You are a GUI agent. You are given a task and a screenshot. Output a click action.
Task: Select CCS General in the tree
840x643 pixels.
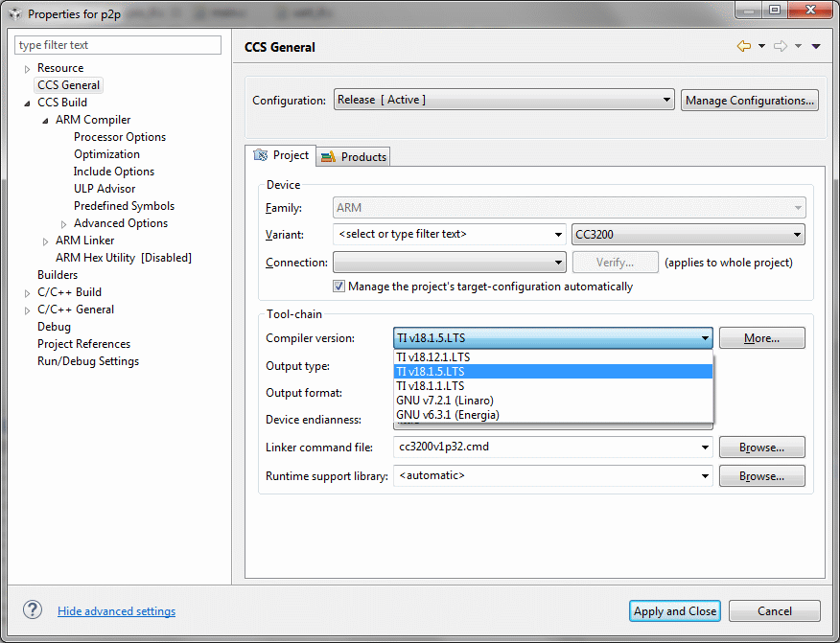pyautogui.click(x=69, y=85)
